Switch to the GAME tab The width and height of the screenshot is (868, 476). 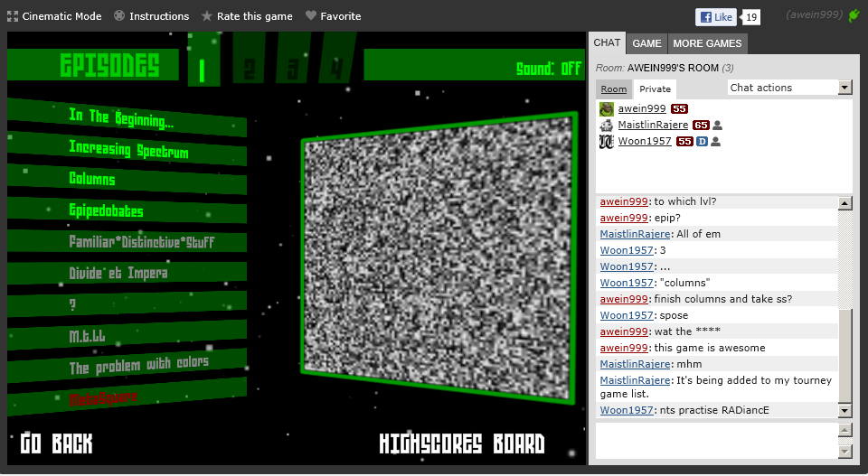(646, 43)
